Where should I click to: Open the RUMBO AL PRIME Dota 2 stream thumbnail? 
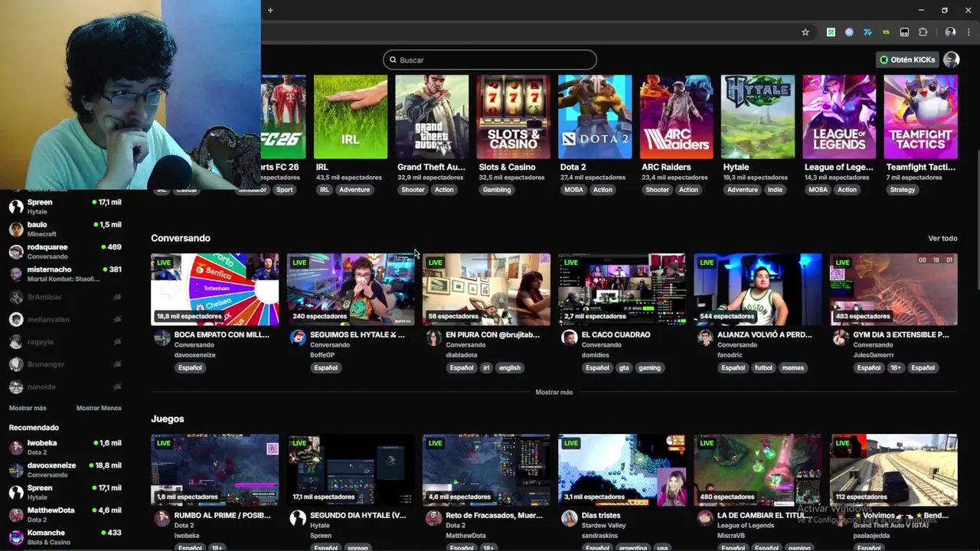click(214, 470)
